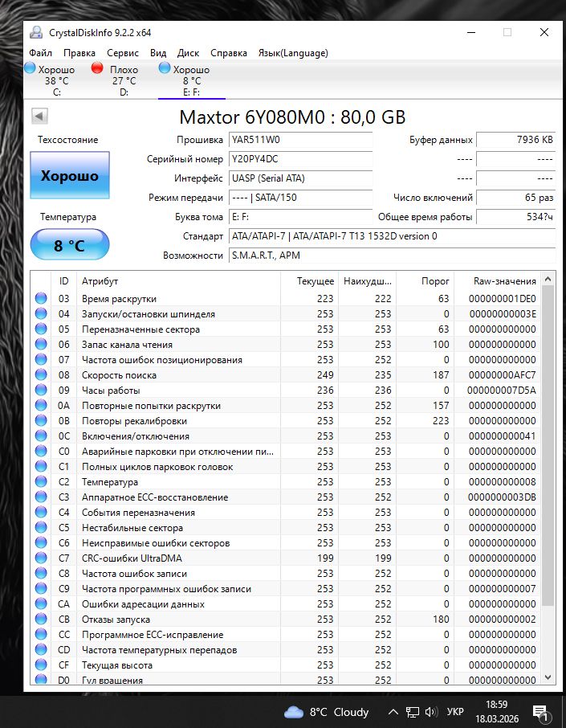Select disk C: with blue status icon
566x728 pixels.
point(30,67)
